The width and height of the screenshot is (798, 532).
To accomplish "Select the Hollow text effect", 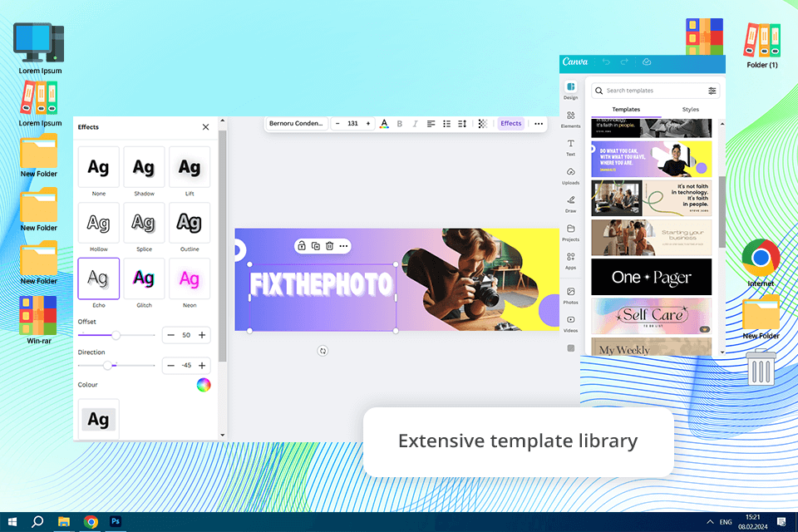I will click(x=99, y=223).
